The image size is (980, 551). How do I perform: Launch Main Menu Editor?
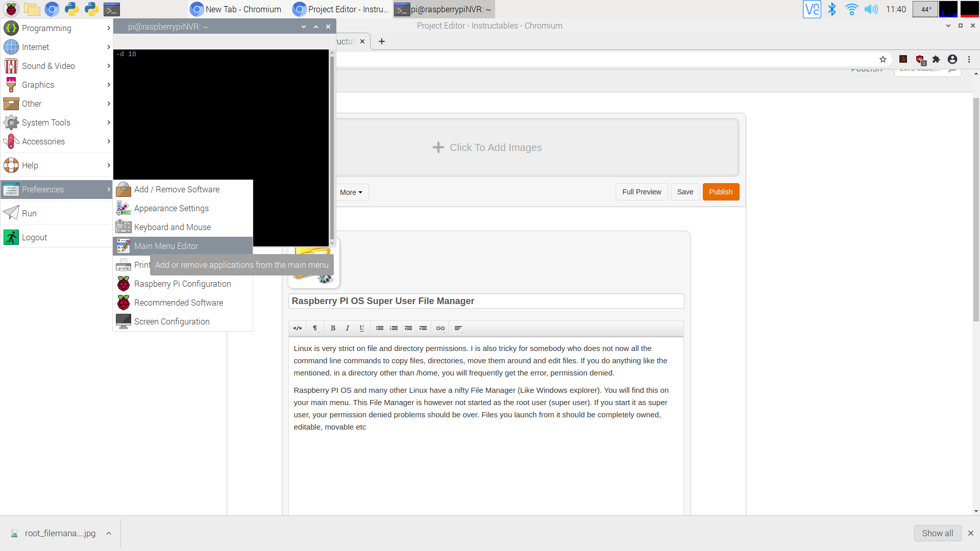[x=183, y=246]
